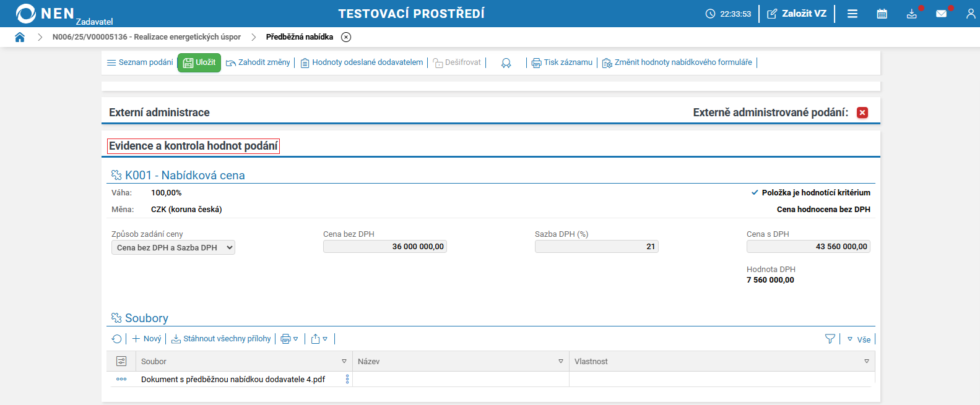The width and height of the screenshot is (980, 405).
Task: Open the Vše filter dropdown
Action: point(859,339)
